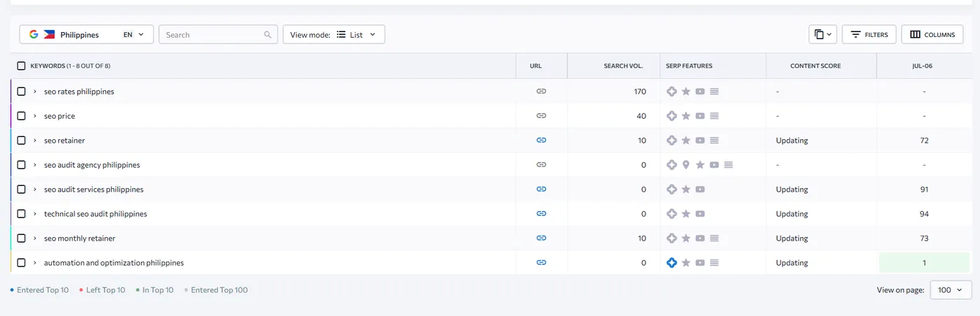
Task: Expand the seo rates philippines row
Action: click(x=35, y=92)
